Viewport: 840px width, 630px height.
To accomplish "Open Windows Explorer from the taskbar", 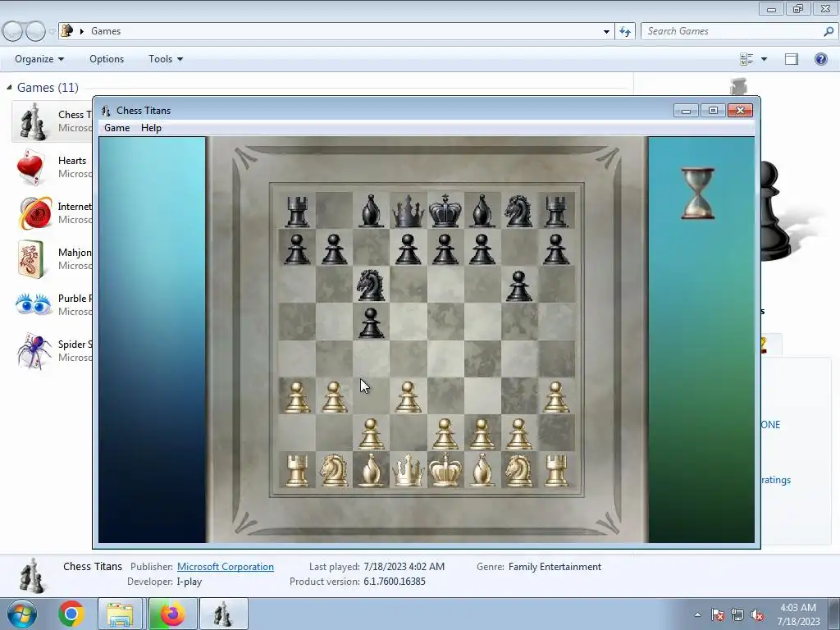I will [x=120, y=614].
